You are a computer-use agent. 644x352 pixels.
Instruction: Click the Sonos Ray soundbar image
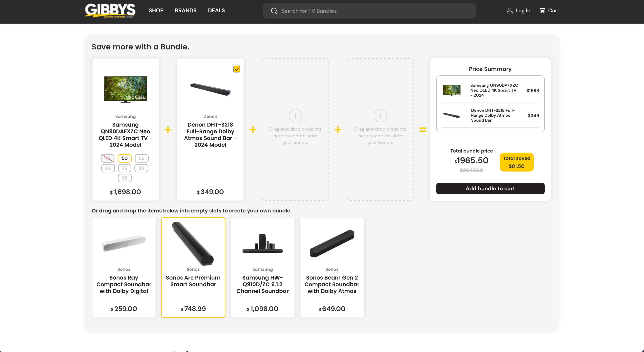[124, 243]
